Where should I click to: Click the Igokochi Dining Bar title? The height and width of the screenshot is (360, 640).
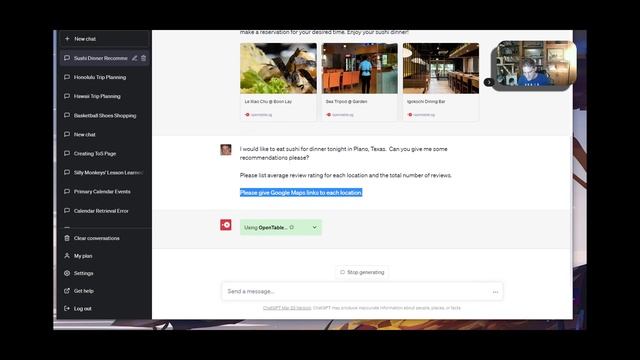[x=426, y=102]
